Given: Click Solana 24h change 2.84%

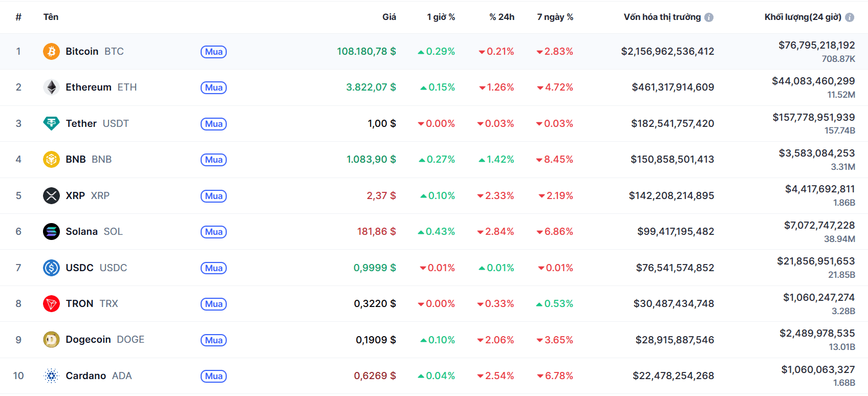Looking at the screenshot, I should [495, 231].
